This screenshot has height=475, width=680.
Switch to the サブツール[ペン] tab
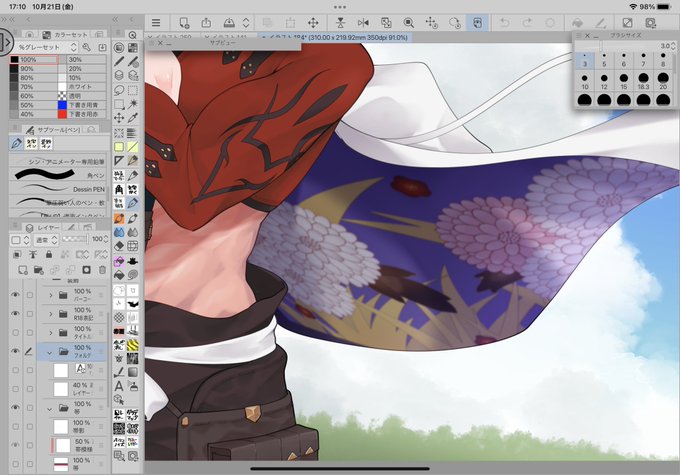pos(53,130)
